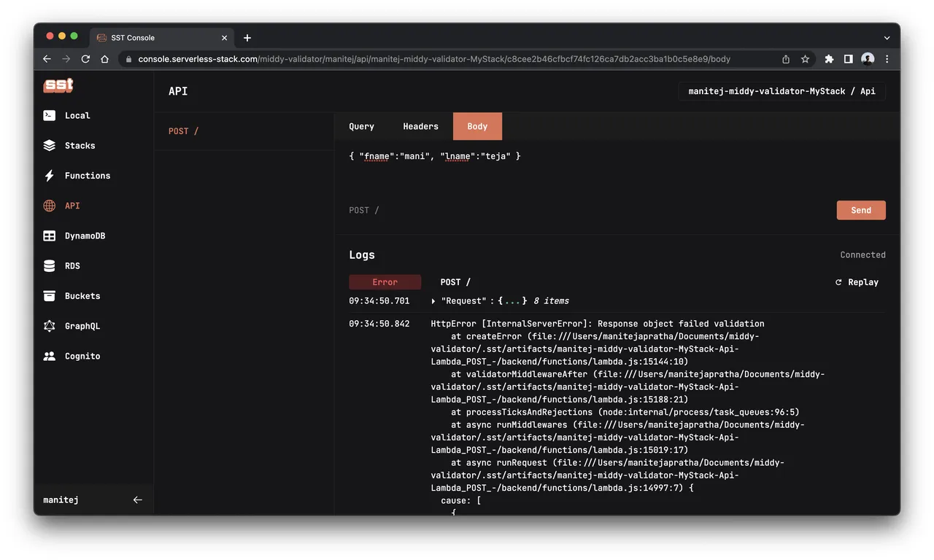Image resolution: width=934 pixels, height=560 pixels.
Task: Open a new browser tab
Action: click(x=247, y=38)
